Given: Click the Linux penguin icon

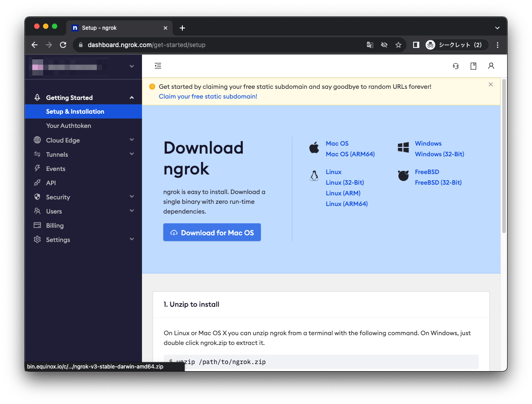Looking at the screenshot, I should point(314,176).
